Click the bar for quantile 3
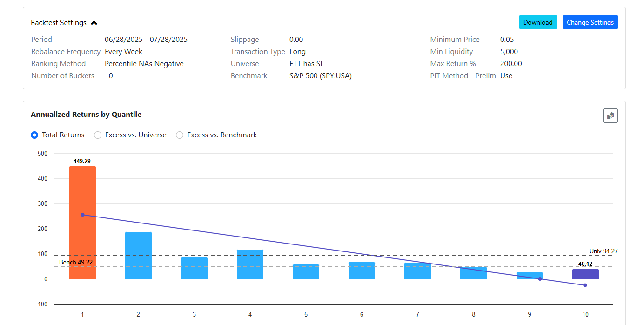This screenshot has width=644, height=325. (x=194, y=268)
